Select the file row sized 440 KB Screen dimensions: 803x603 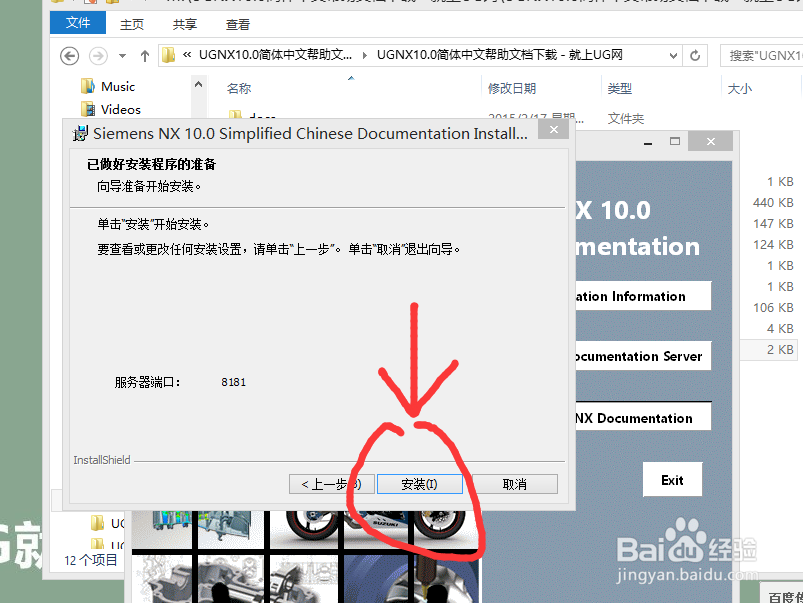[x=772, y=203]
